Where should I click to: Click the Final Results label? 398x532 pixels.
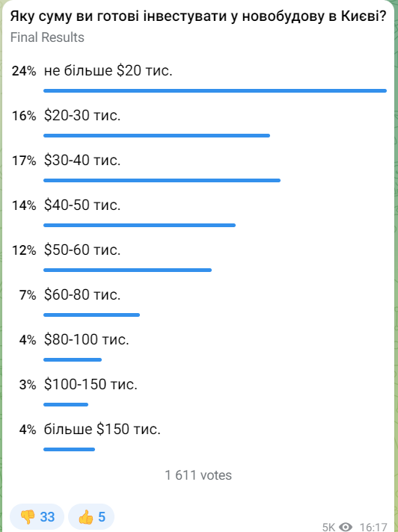[47, 37]
